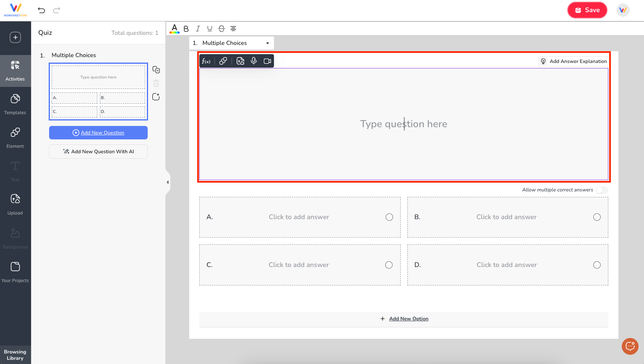Screen dimensions: 644x364
Task: Insert an element into question
Action: (223, 61)
